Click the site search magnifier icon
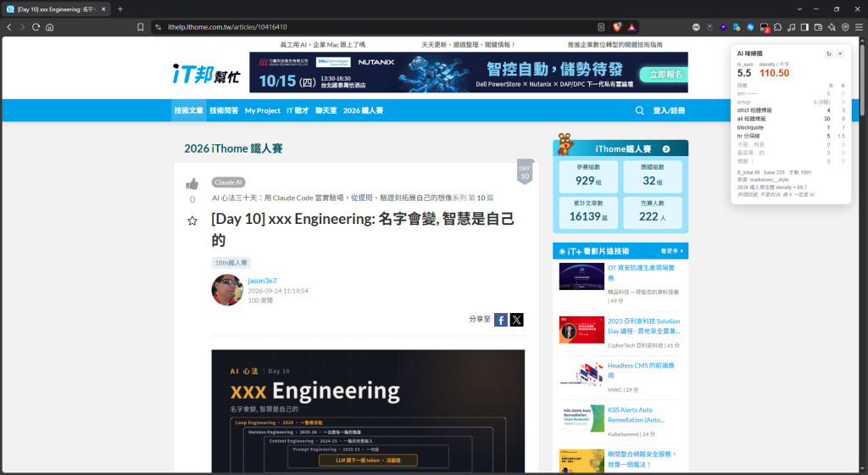This screenshot has width=868, height=475. 639,111
